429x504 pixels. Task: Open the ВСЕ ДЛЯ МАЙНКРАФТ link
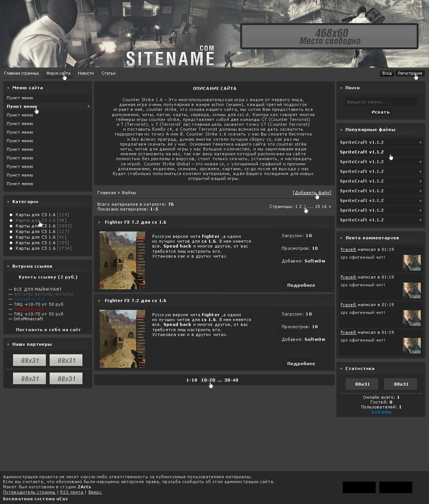(38, 289)
